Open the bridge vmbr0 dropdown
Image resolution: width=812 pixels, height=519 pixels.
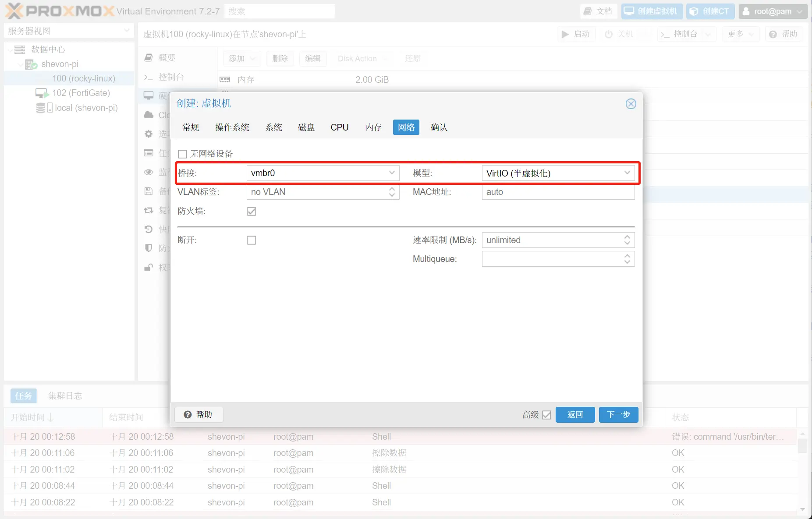point(391,173)
